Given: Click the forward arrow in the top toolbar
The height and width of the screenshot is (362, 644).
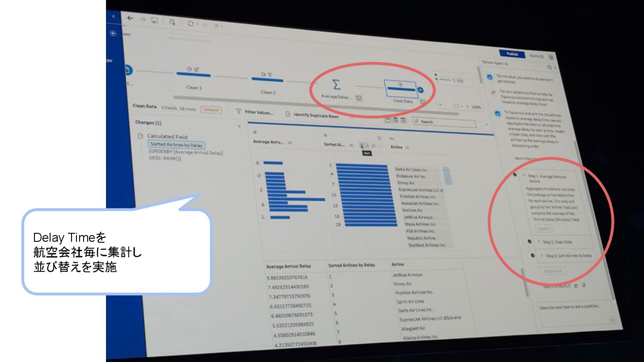Looking at the screenshot, I should coord(142,19).
